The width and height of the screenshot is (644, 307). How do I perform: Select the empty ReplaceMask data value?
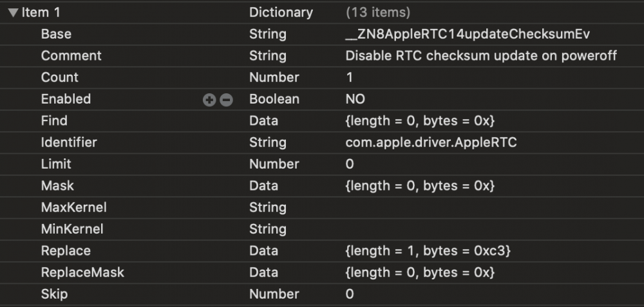click(x=420, y=272)
